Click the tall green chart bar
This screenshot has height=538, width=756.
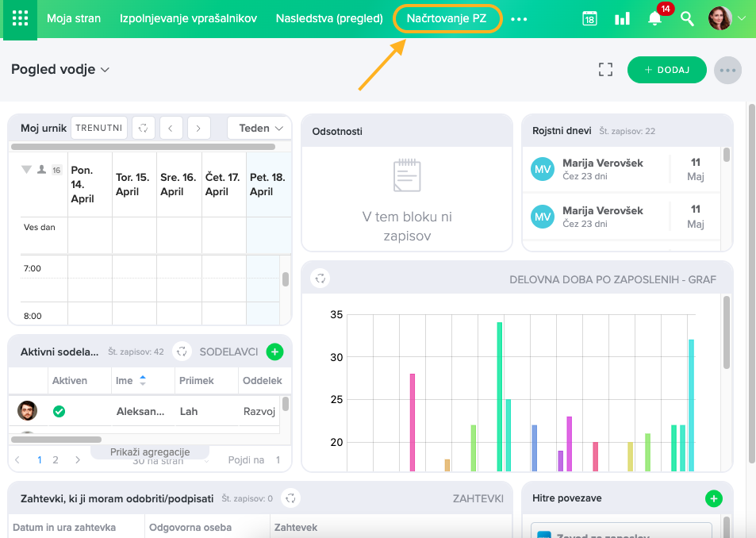pos(500,396)
